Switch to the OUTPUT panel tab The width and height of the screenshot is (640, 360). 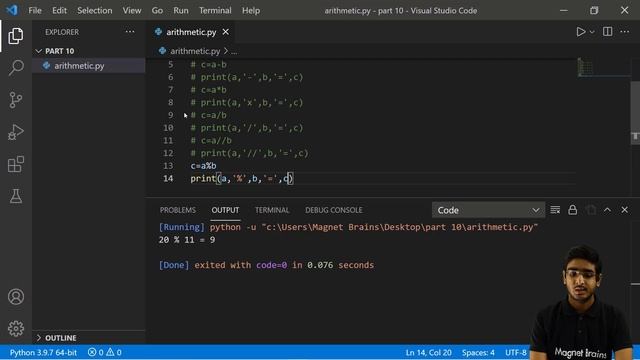(x=225, y=210)
